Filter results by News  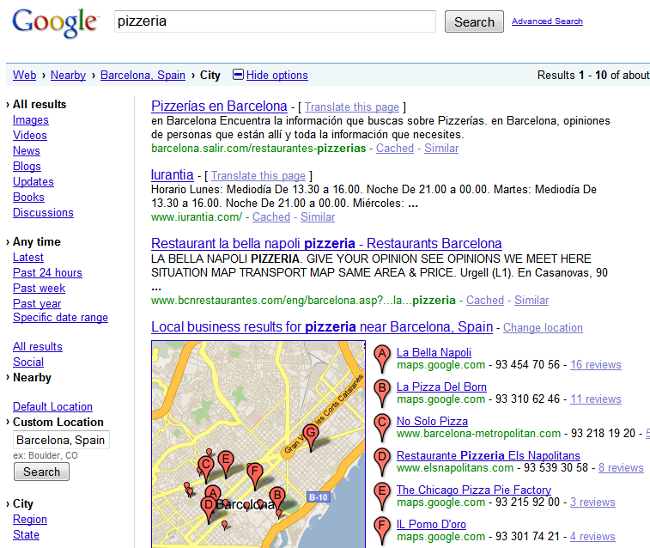tap(27, 150)
